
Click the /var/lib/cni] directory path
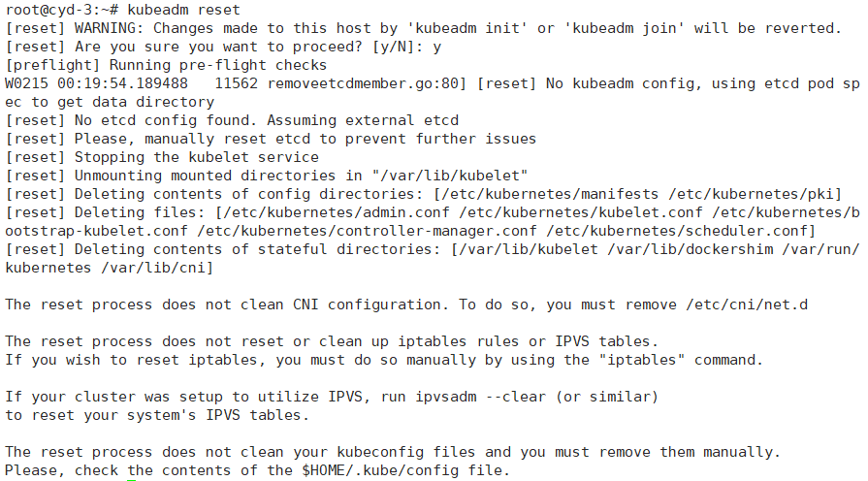(x=157, y=268)
